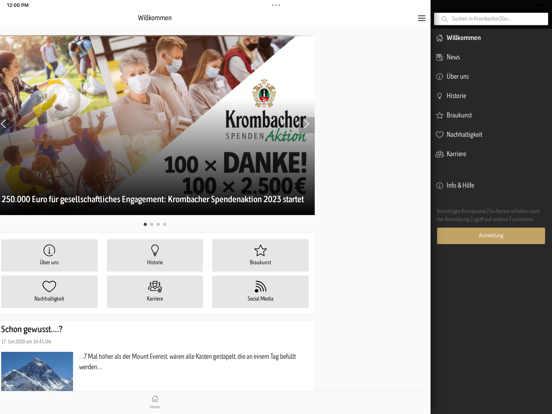Screen dimensions: 552x414
Task: Select the fourth carousel page dot
Action: [x=164, y=224]
